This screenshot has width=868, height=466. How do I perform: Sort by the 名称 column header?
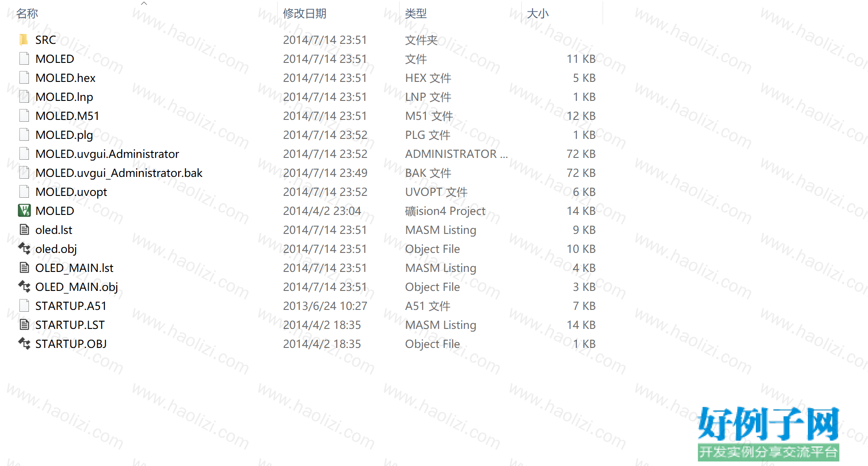tap(27, 14)
